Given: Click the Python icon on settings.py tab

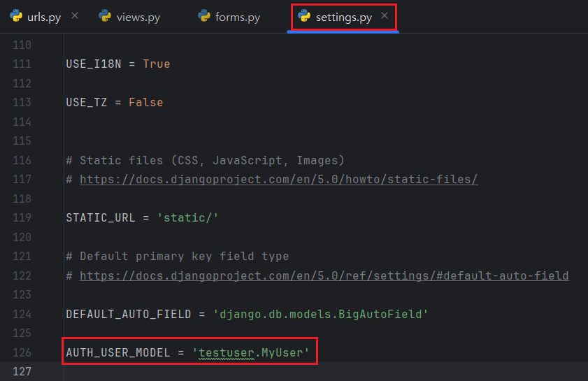Looking at the screenshot, I should [304, 16].
